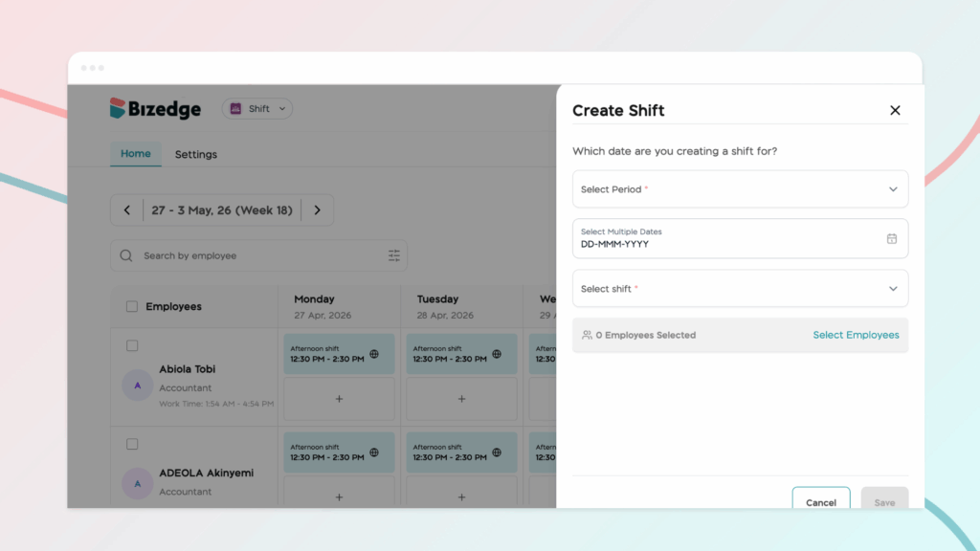Add shift for Abiola Tobi on Tuesday

click(461, 399)
